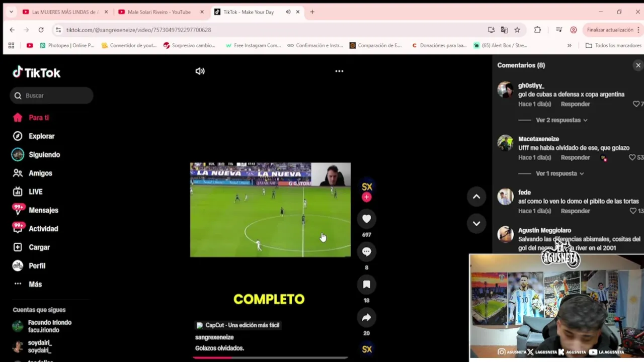Click the sangrexeneize username under the video

click(x=214, y=337)
